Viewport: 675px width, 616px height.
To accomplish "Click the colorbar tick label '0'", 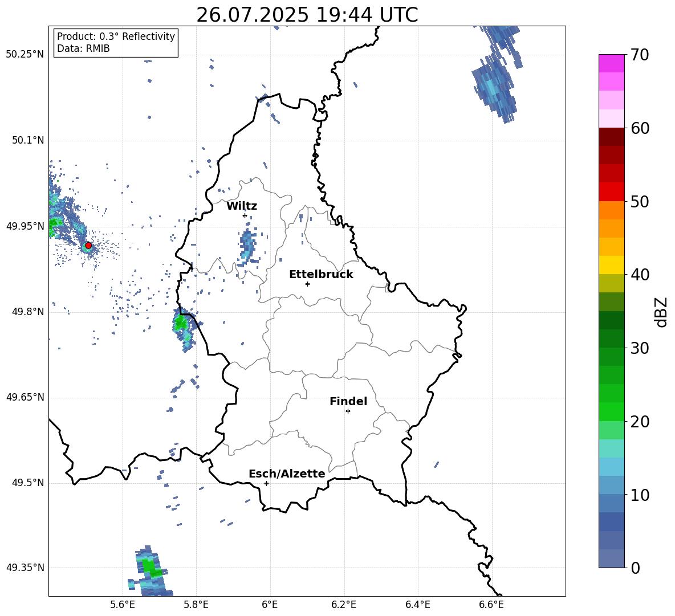I will pos(635,568).
